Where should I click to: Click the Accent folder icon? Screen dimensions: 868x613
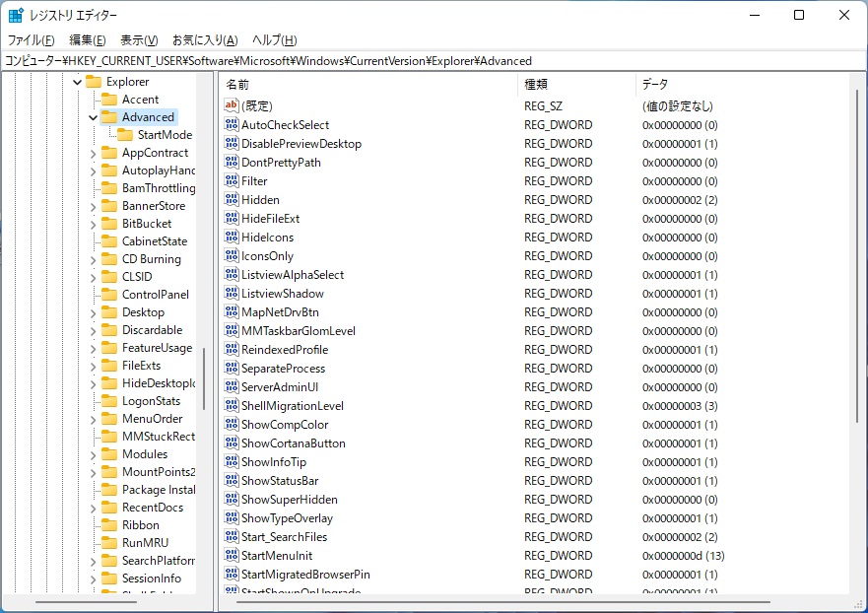coord(109,100)
